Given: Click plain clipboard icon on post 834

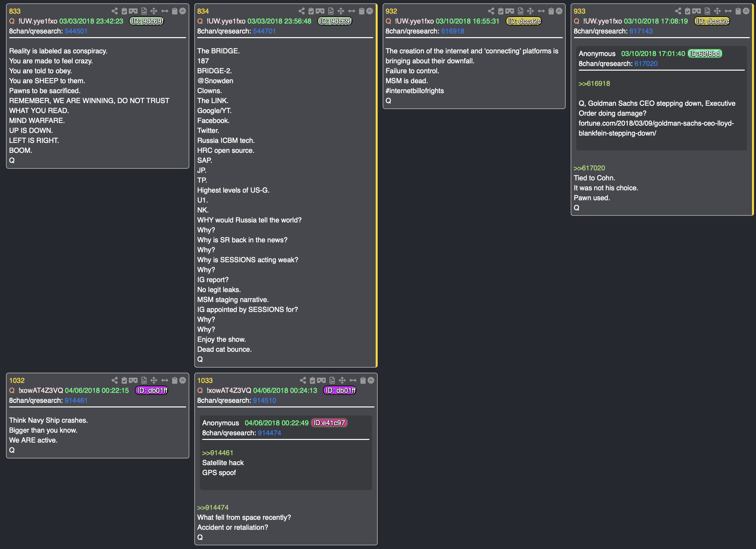Looking at the screenshot, I should pos(361,11).
